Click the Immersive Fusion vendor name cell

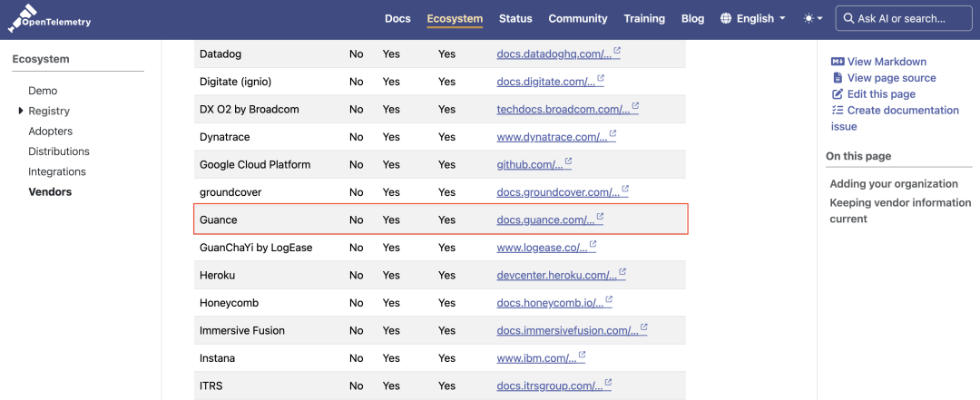pos(242,331)
